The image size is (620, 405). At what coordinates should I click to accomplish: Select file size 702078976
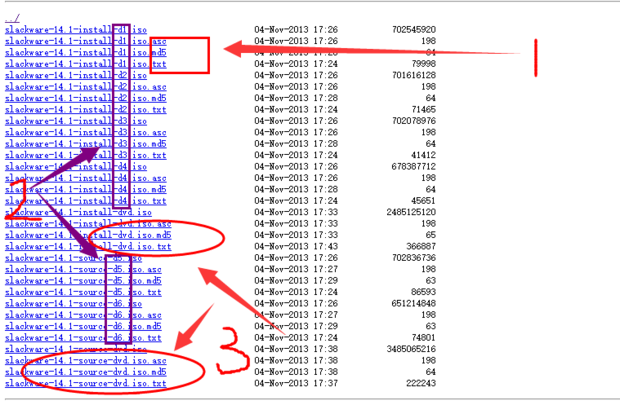tap(414, 121)
